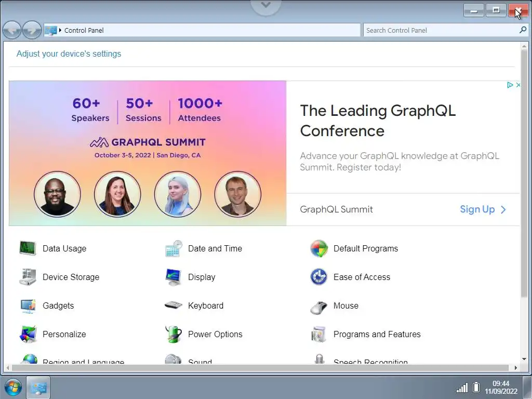Open the Data Usage icon

[x=28, y=248]
